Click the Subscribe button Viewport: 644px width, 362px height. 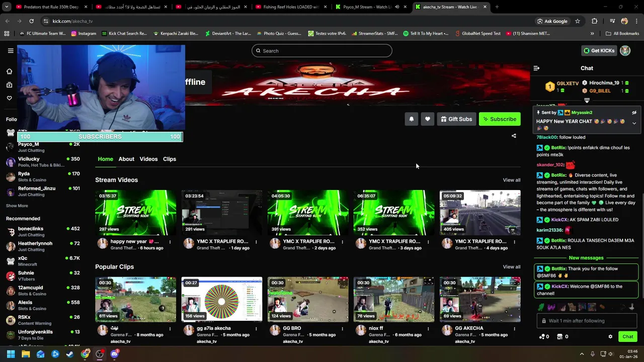point(500,119)
